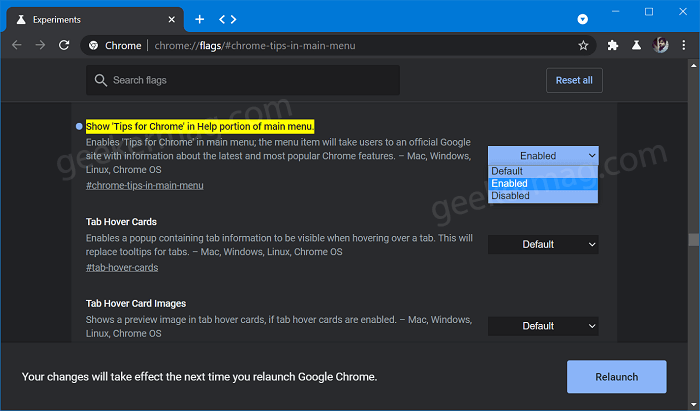Click the Relaunch button
Image resolution: width=700 pixels, height=411 pixels.
pos(617,377)
